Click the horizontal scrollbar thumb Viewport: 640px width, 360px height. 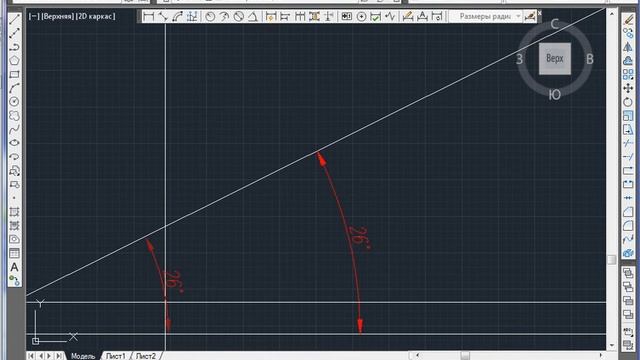tap(465, 356)
